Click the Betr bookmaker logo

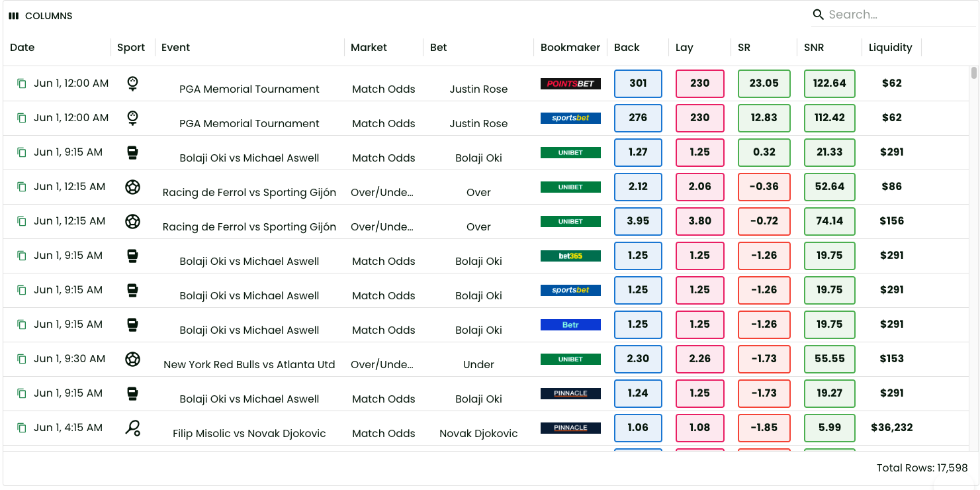(570, 324)
